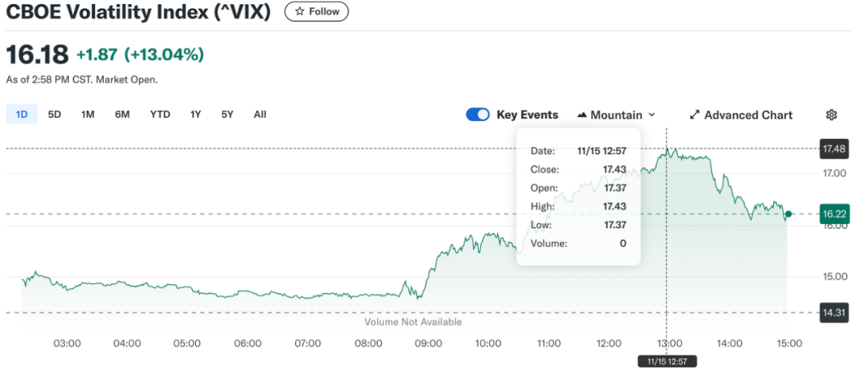Click the star icon in Follow button
The image size is (868, 375).
point(300,12)
